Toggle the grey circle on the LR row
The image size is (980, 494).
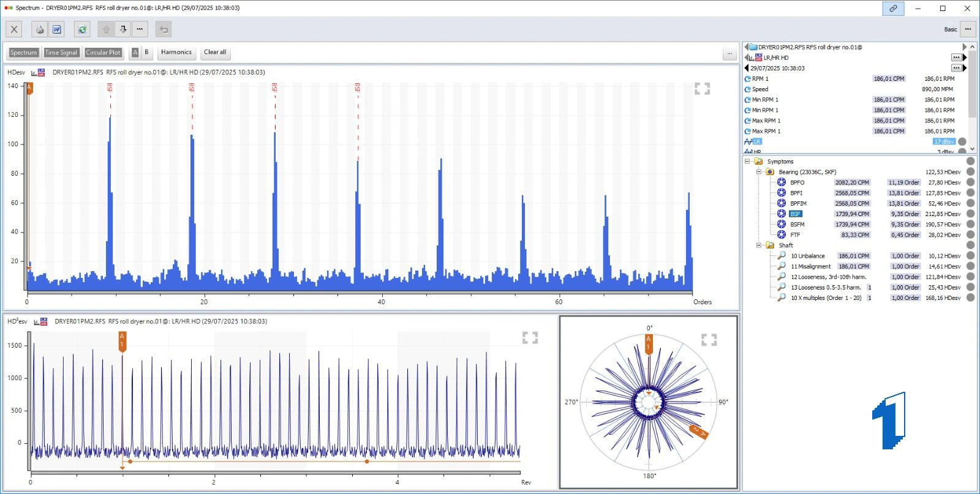tap(962, 141)
